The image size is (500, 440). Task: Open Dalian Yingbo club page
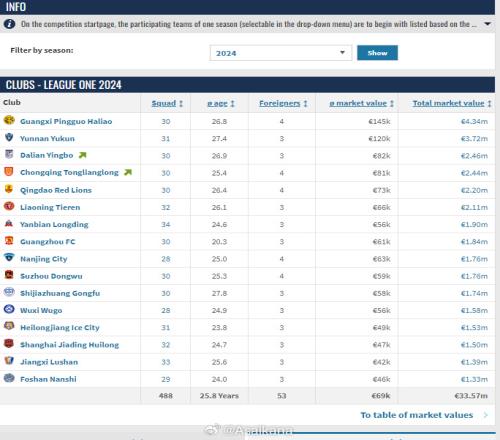click(x=46, y=155)
